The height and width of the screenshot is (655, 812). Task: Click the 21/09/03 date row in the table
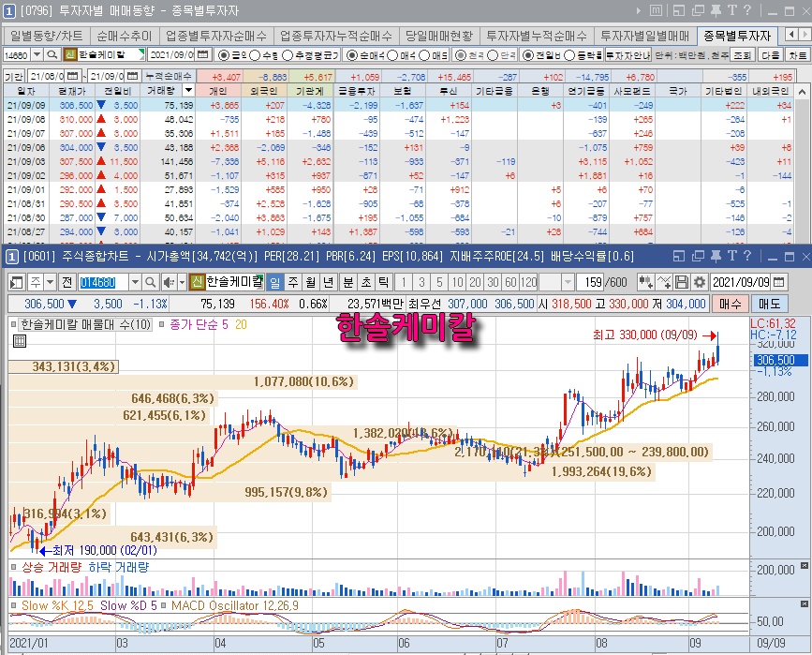(398, 162)
